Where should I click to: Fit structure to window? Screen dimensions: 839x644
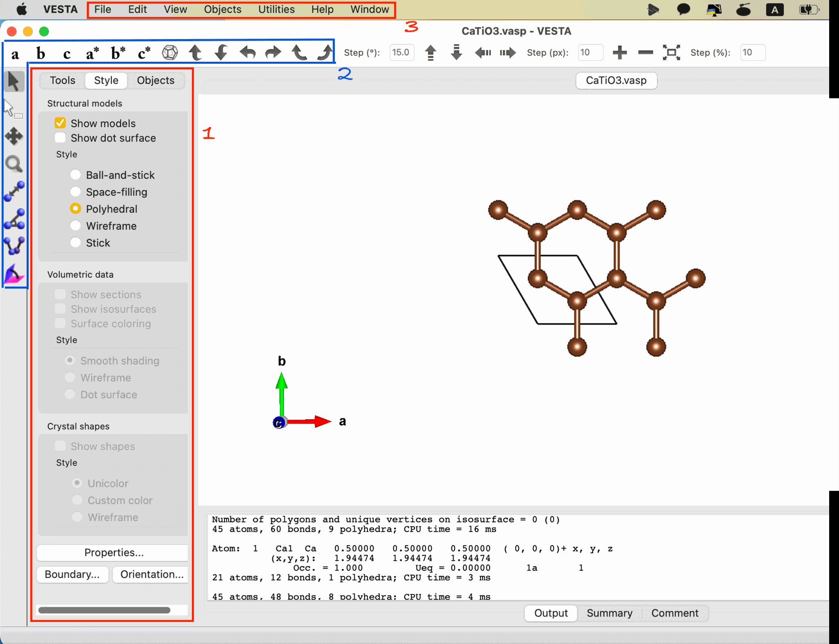pos(671,52)
